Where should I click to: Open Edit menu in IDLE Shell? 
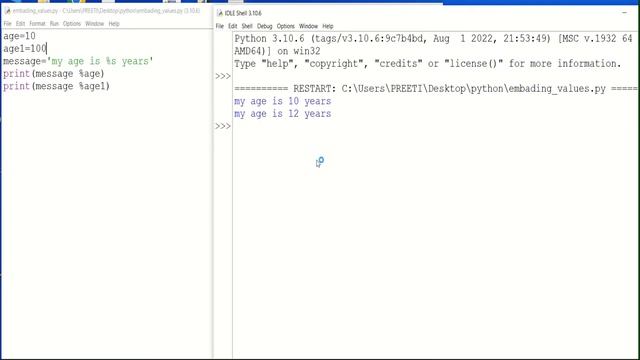point(233,26)
